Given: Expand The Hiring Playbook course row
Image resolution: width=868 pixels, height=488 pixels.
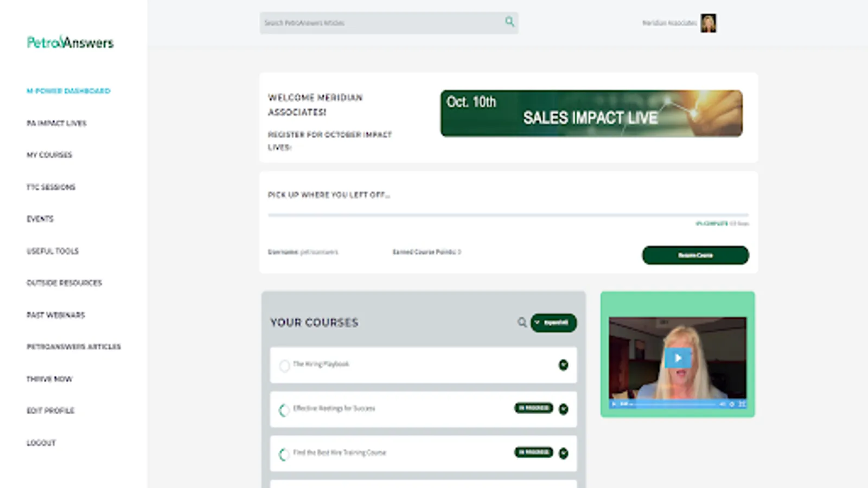Looking at the screenshot, I should 564,365.
